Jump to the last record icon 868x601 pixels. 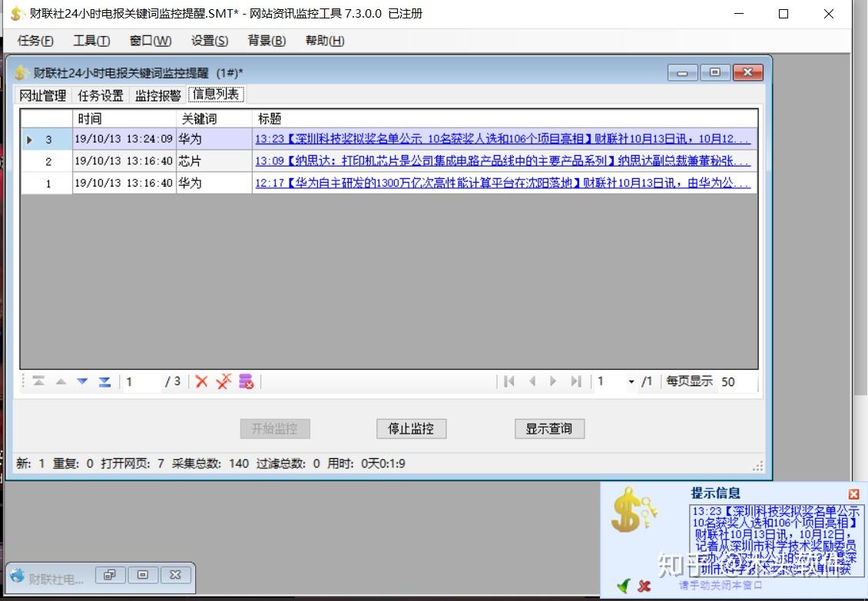click(104, 381)
